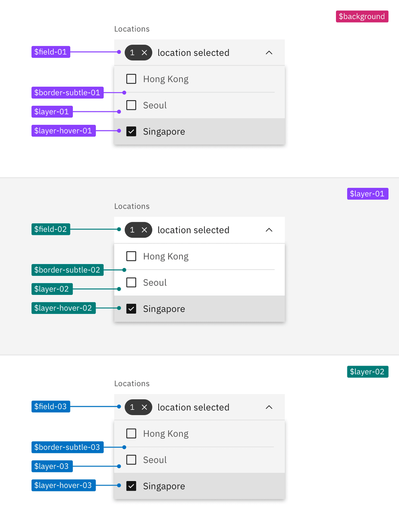Click the X icon in the first dropdown's selection tag
This screenshot has height=532, width=399.
coord(145,53)
